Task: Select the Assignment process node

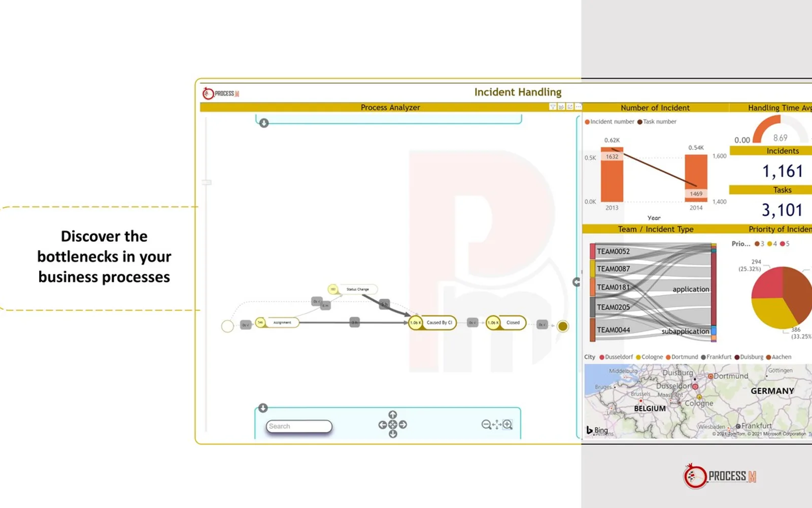Action: click(278, 323)
